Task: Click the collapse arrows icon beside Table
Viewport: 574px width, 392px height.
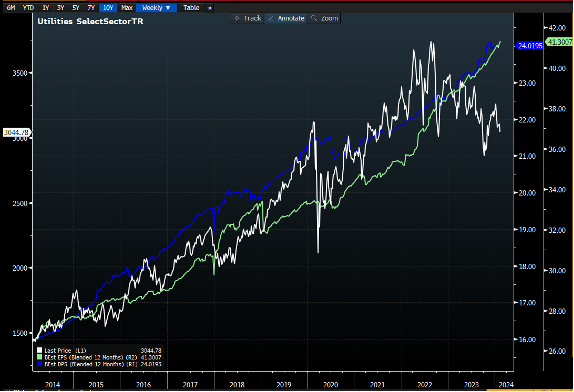Action: click(210, 8)
